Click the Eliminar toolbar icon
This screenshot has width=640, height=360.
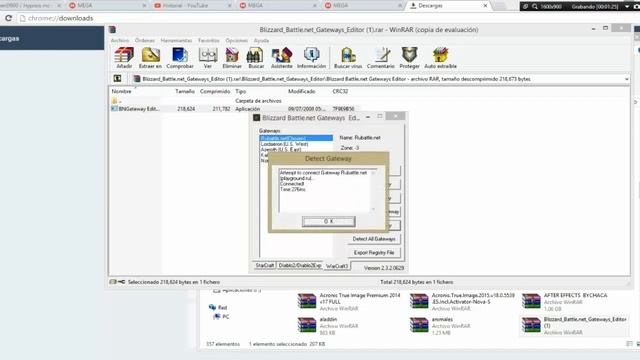tap(232, 58)
